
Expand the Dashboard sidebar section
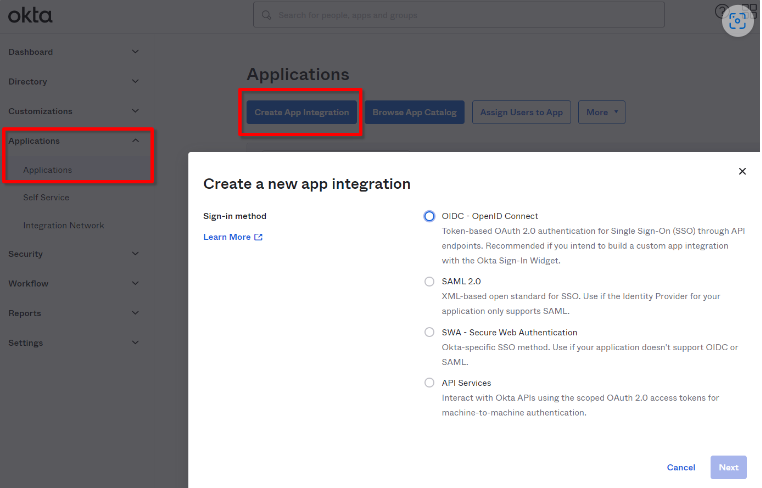135,52
